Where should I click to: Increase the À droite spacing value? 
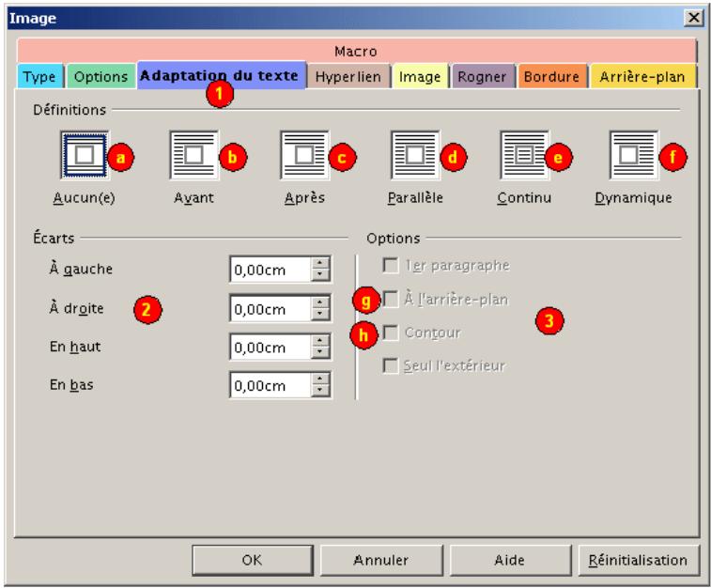pos(320,302)
